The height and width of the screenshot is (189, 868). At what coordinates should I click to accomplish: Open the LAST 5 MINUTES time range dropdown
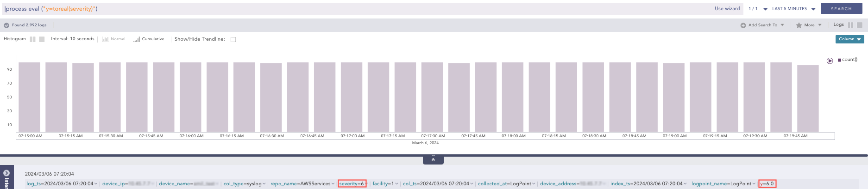[x=793, y=9]
